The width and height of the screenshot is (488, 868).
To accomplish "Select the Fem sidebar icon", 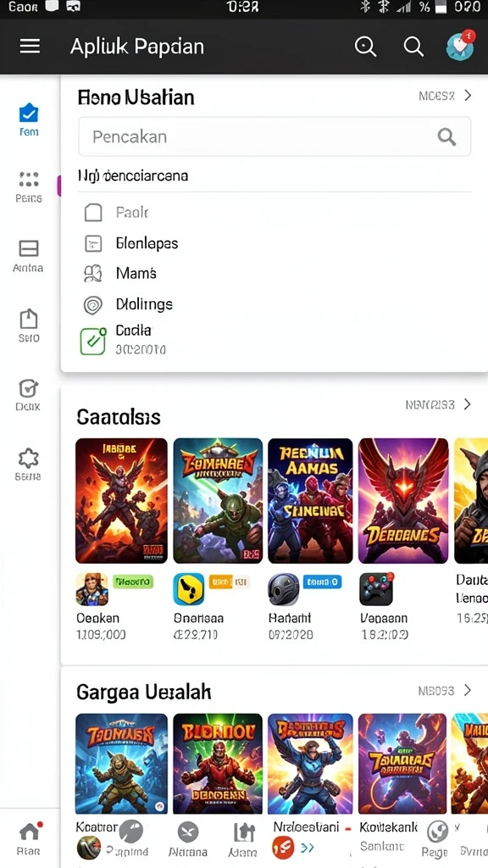I will 29,120.
